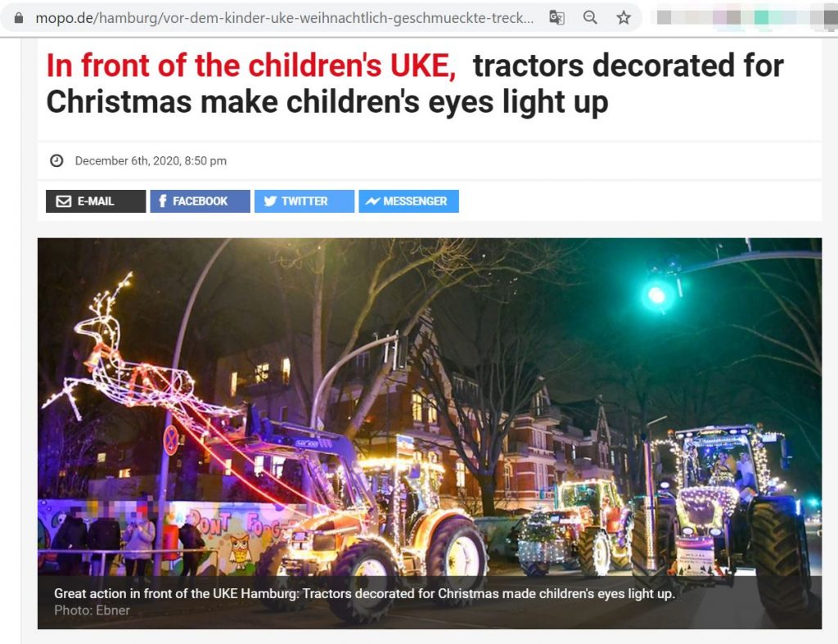Click the photo credit 'Photo: Ebner'
This screenshot has height=644, width=838.
92,610
